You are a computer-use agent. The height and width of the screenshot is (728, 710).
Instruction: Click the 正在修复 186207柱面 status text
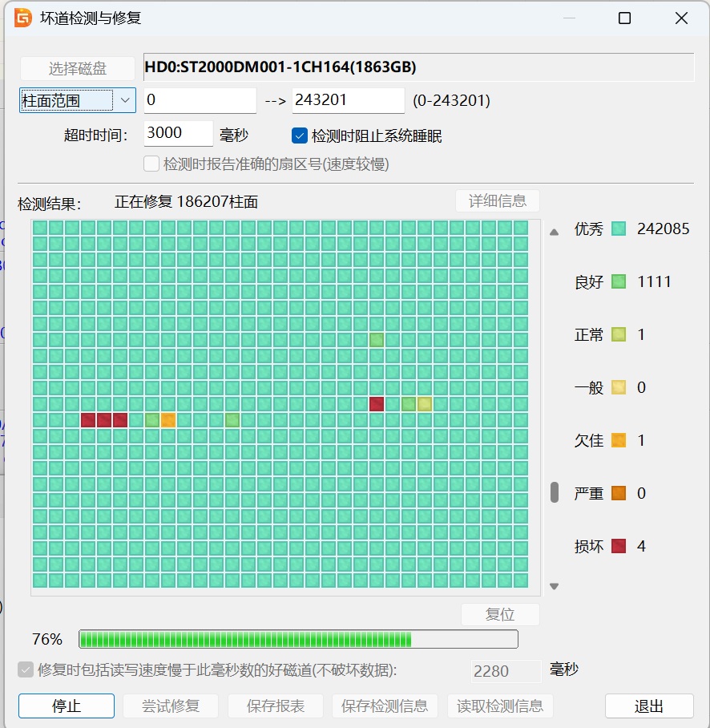pos(186,202)
